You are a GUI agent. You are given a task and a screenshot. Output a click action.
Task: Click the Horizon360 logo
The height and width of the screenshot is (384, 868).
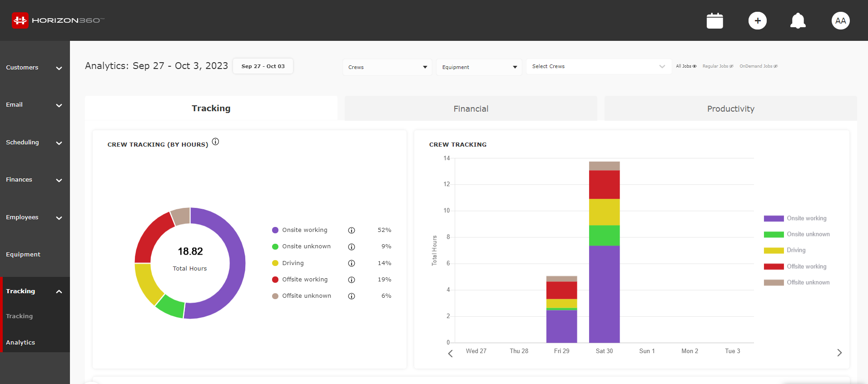(58, 20)
